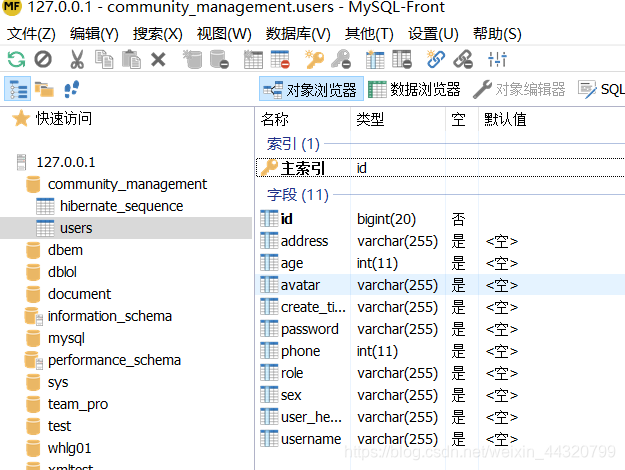Click the Delete X icon
625x470 pixels.
pyautogui.click(x=158, y=60)
